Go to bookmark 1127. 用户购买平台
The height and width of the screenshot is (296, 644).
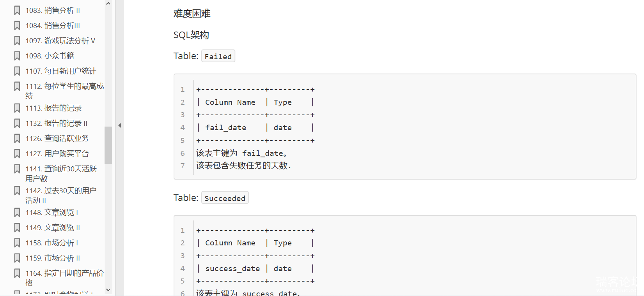57,154
